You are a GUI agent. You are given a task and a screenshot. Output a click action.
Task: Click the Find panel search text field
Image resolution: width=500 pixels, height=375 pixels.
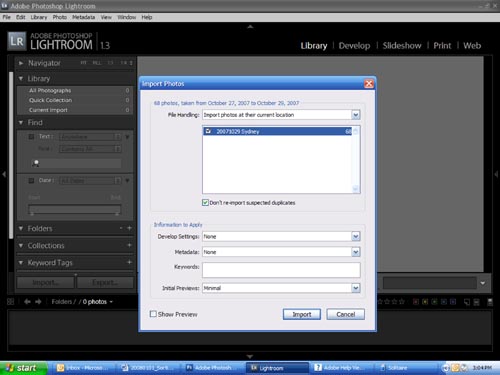(x=76, y=163)
